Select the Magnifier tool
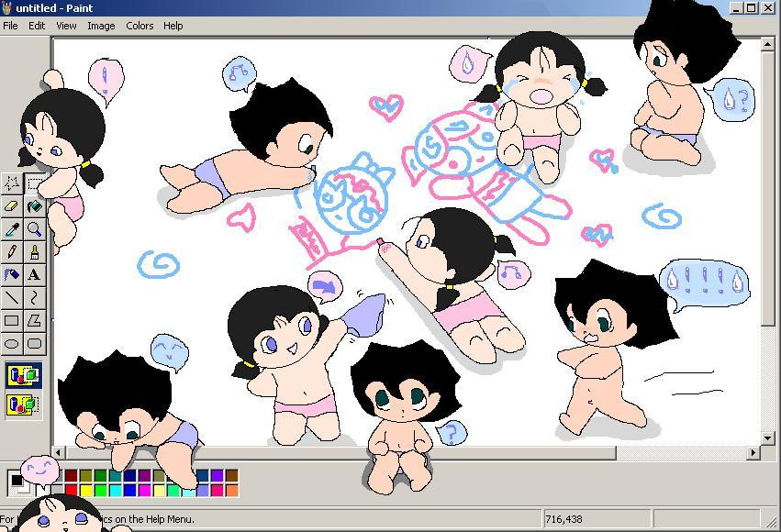The height and width of the screenshot is (532, 781). 34,229
